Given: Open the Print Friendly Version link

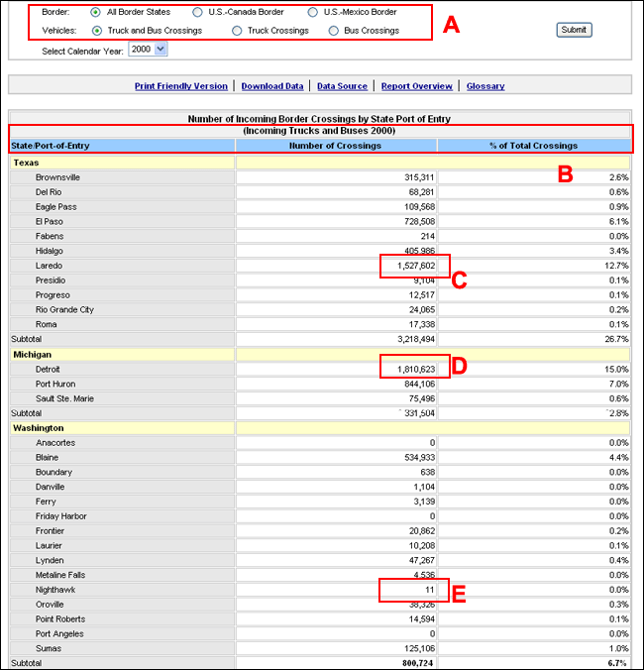Looking at the screenshot, I should tap(181, 86).
